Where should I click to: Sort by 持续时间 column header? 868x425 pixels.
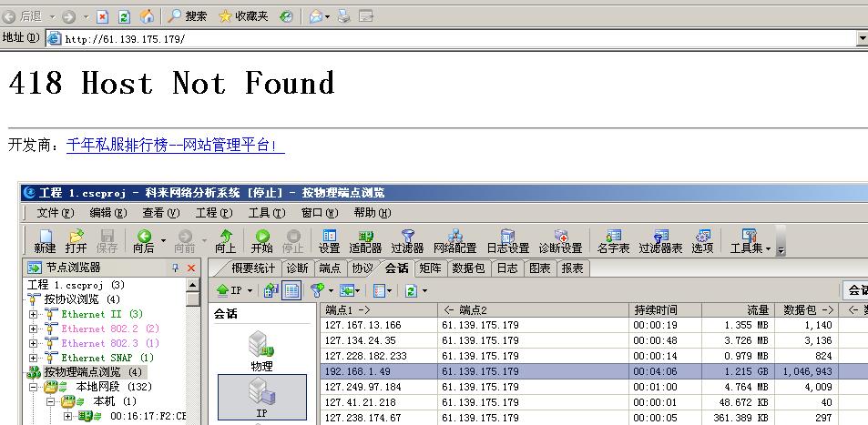665,310
